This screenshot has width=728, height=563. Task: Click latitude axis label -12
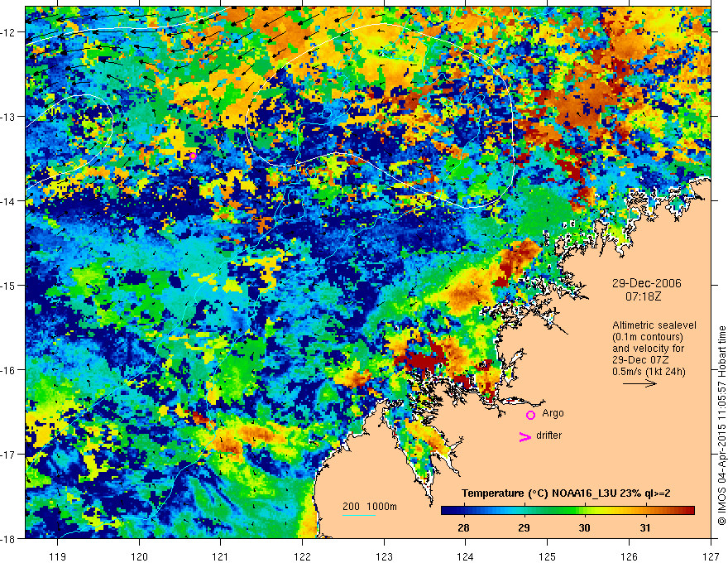(8, 32)
